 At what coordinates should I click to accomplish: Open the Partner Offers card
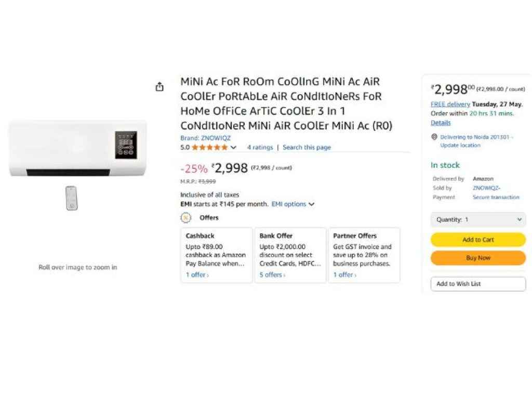coord(364,255)
